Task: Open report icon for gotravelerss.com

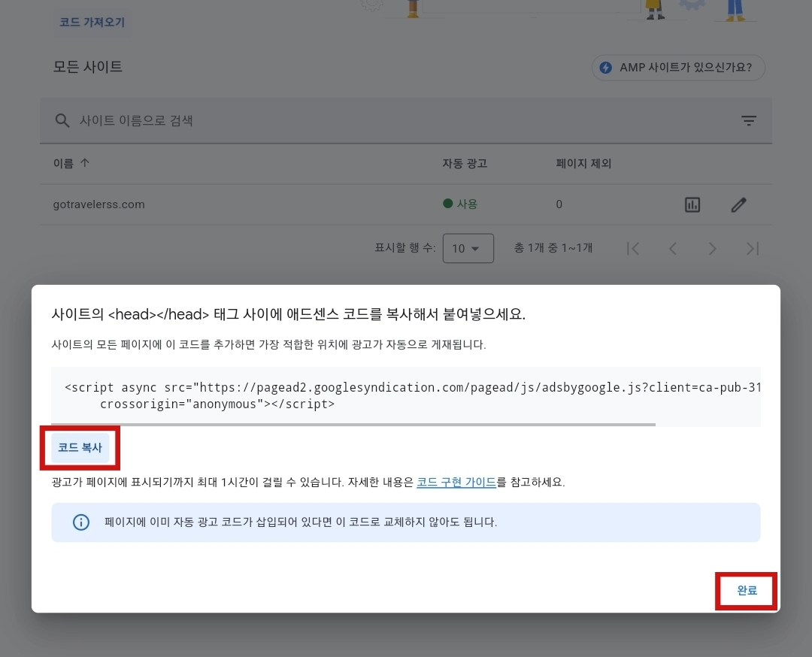Action: point(692,204)
